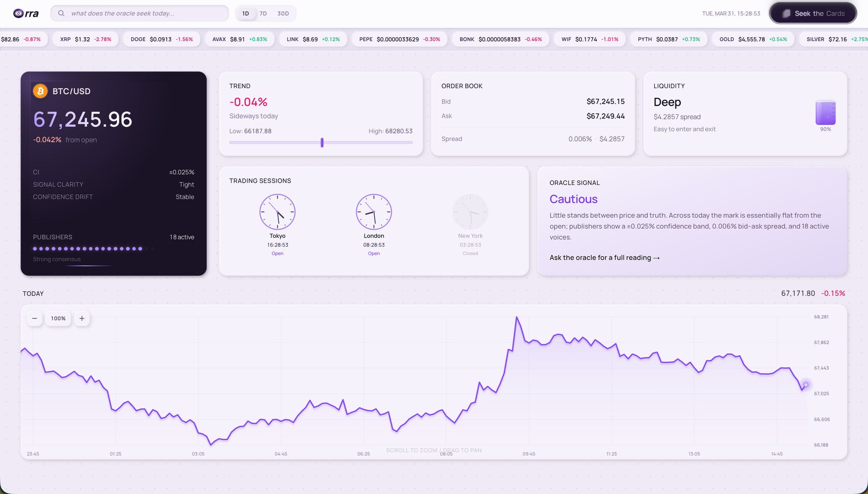Click the Orra eye logo
Image resolution: width=868 pixels, height=494 pixels.
coord(19,14)
